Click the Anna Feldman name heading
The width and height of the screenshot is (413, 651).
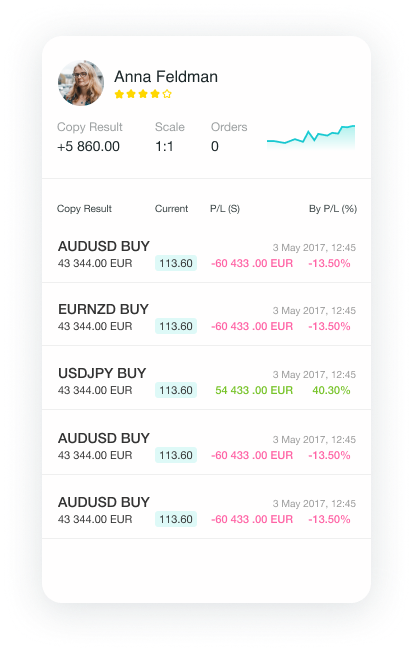[166, 77]
